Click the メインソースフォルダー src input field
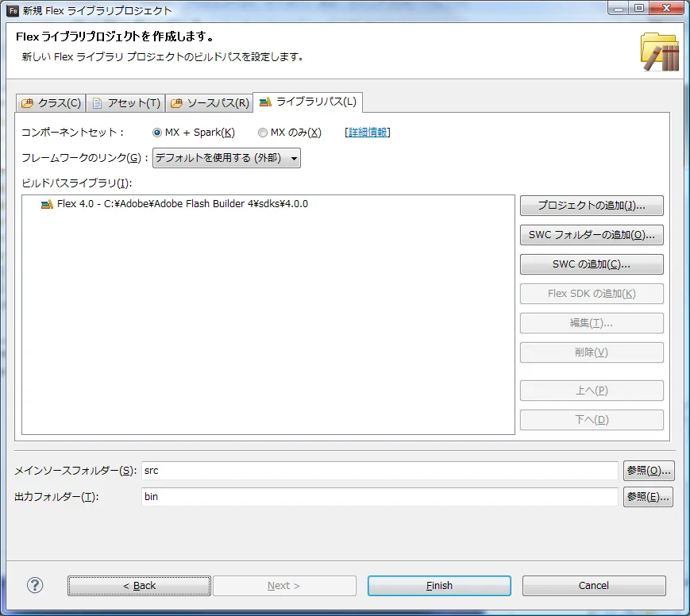The height and width of the screenshot is (616, 690). pyautogui.click(x=380, y=471)
